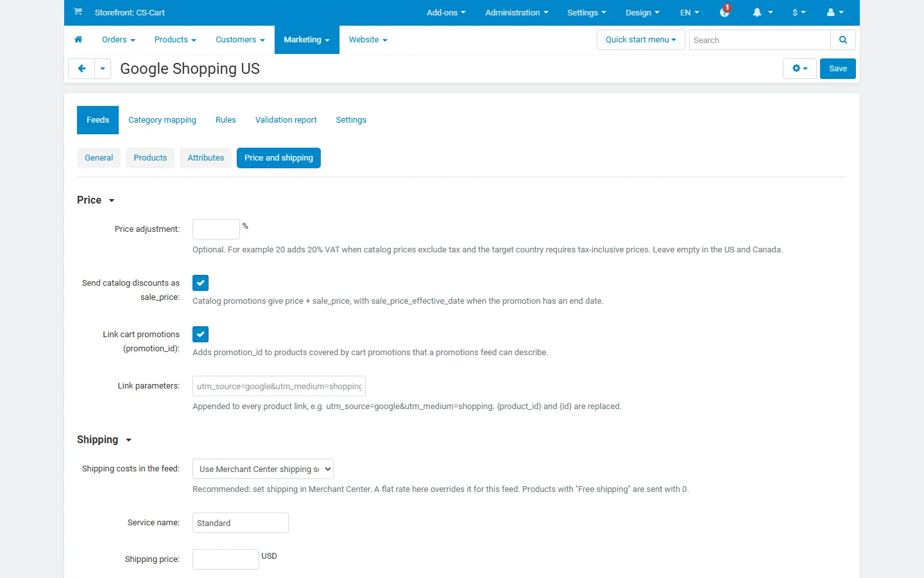Click the search magnifier button

(x=843, y=40)
